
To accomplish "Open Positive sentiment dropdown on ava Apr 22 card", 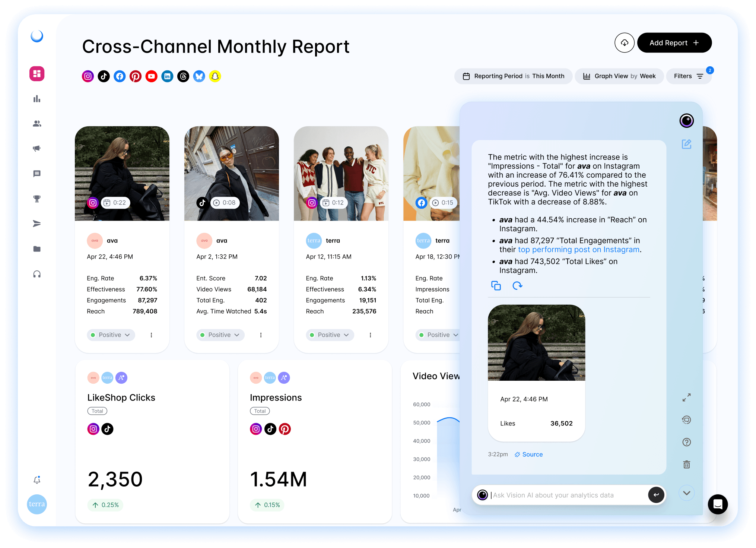I will [x=111, y=335].
